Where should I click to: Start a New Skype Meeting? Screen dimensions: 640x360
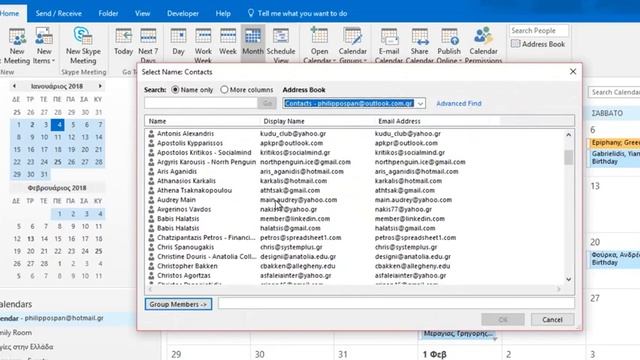[x=83, y=45]
